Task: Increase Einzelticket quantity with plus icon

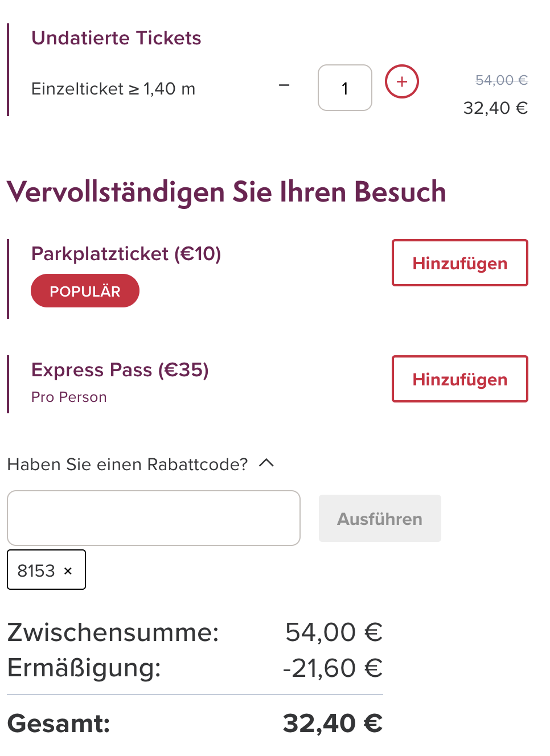Action: click(x=402, y=81)
